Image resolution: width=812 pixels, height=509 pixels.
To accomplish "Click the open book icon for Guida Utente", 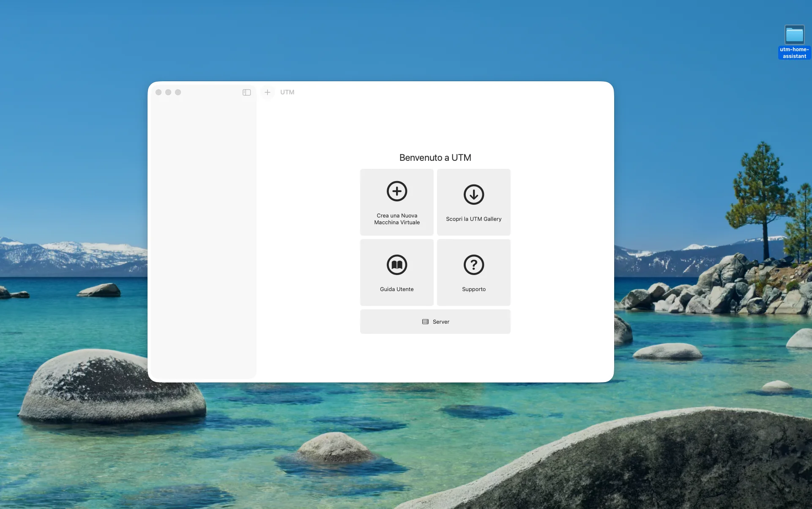I will pyautogui.click(x=396, y=265).
